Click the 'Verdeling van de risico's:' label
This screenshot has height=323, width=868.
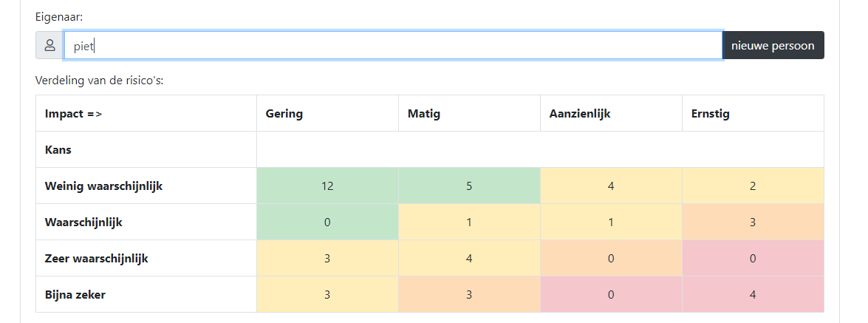pyautogui.click(x=100, y=81)
